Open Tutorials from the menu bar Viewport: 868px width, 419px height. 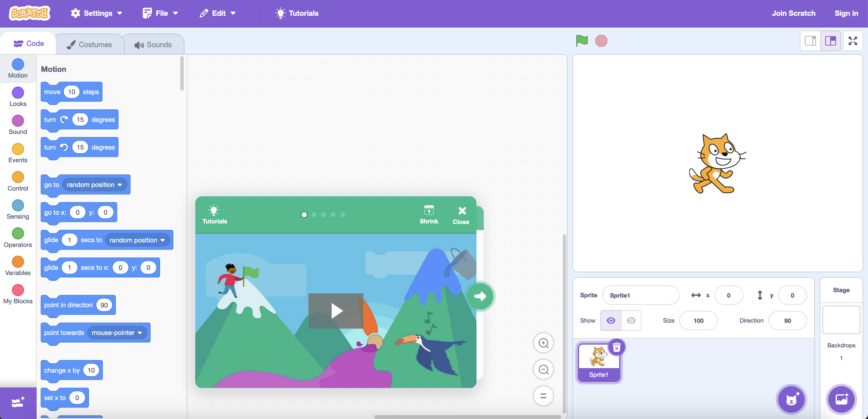297,13
